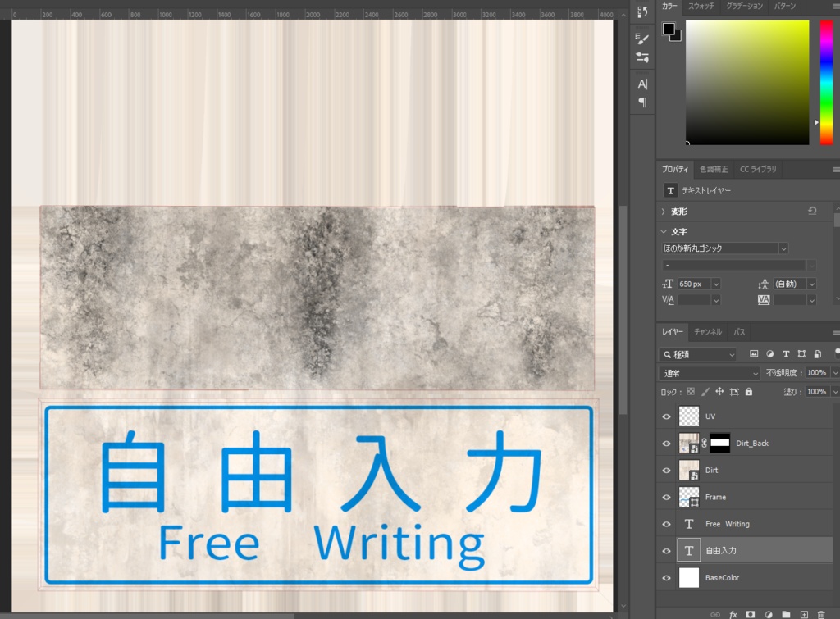
Task: Select the UV layer thumbnail
Action: tap(689, 416)
